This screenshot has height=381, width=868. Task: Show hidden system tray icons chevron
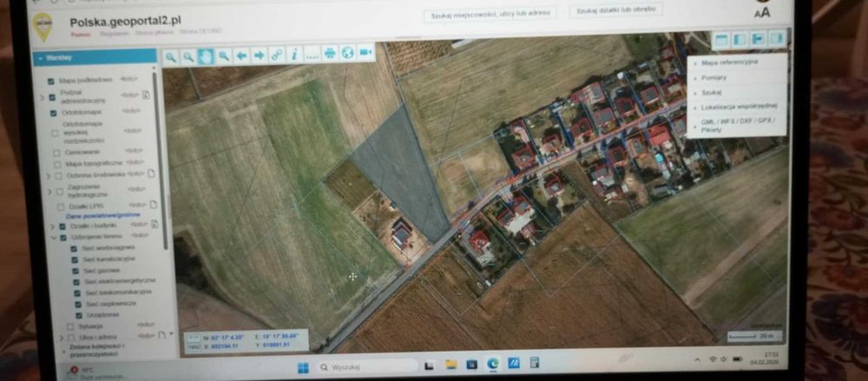(x=697, y=360)
